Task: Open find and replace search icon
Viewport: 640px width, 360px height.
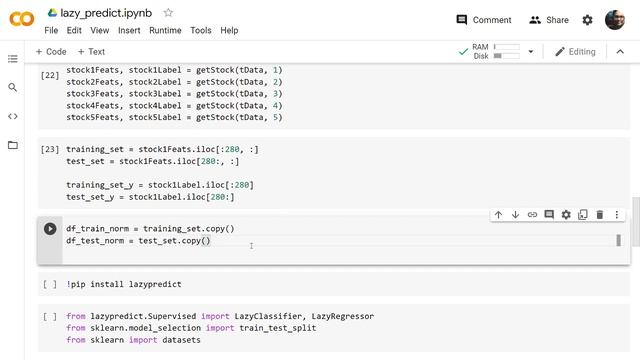Action: click(13, 87)
